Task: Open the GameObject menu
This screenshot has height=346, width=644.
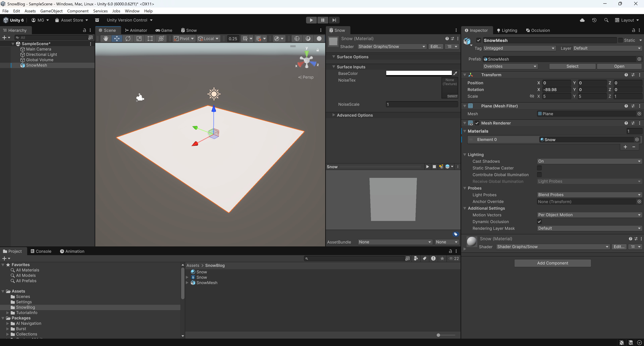Action: tap(51, 11)
